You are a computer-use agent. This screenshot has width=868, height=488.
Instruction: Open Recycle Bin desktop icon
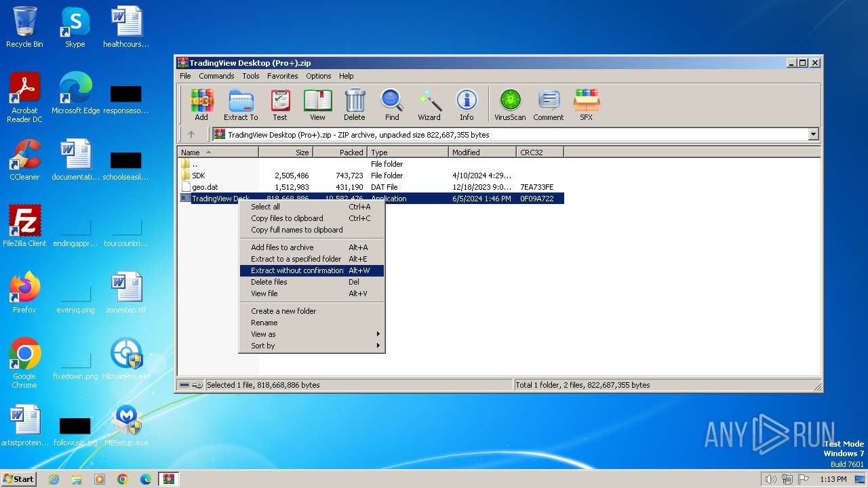click(x=24, y=28)
